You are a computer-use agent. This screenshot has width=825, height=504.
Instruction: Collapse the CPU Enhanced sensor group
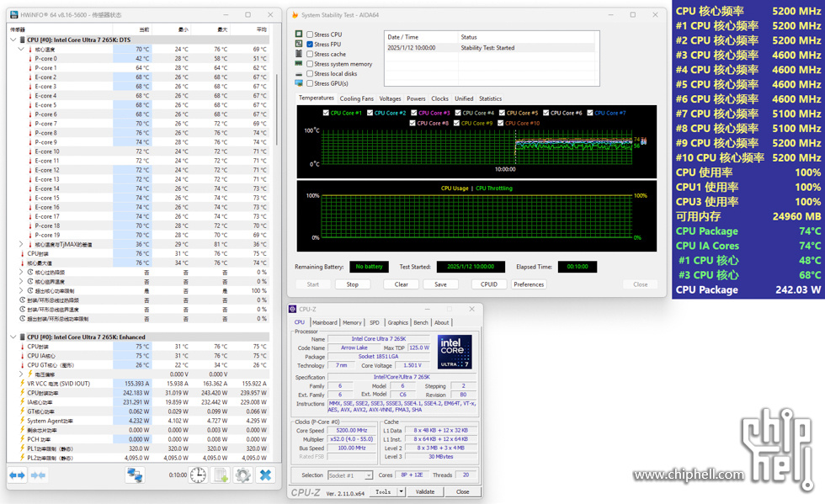(x=13, y=337)
